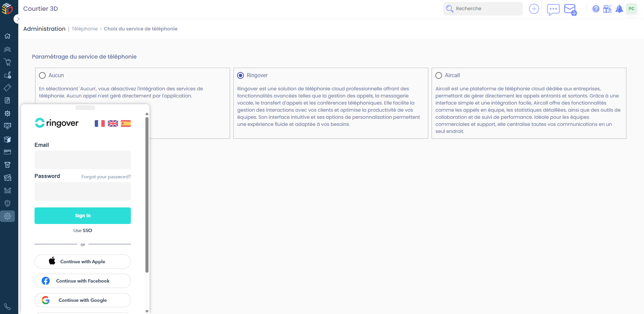
Task: Switch Ringover language to Spanish flag
Action: [126, 124]
